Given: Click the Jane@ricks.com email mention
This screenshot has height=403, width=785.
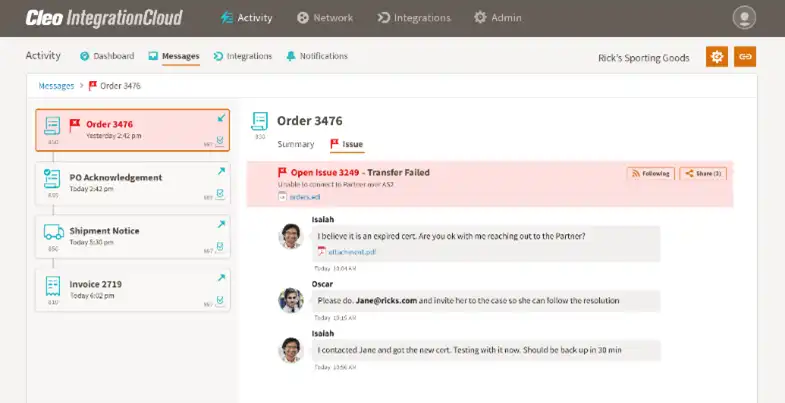Looking at the screenshot, I should click(386, 301).
